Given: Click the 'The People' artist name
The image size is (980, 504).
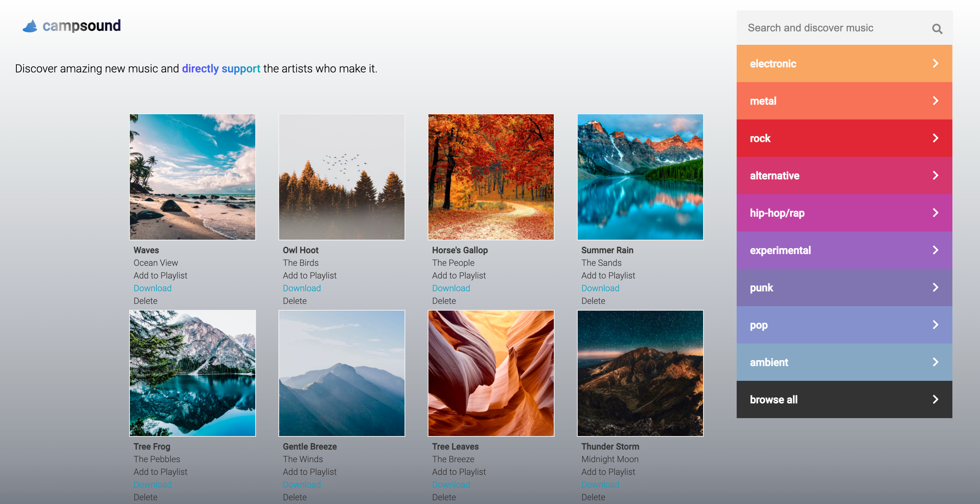Looking at the screenshot, I should [x=453, y=263].
